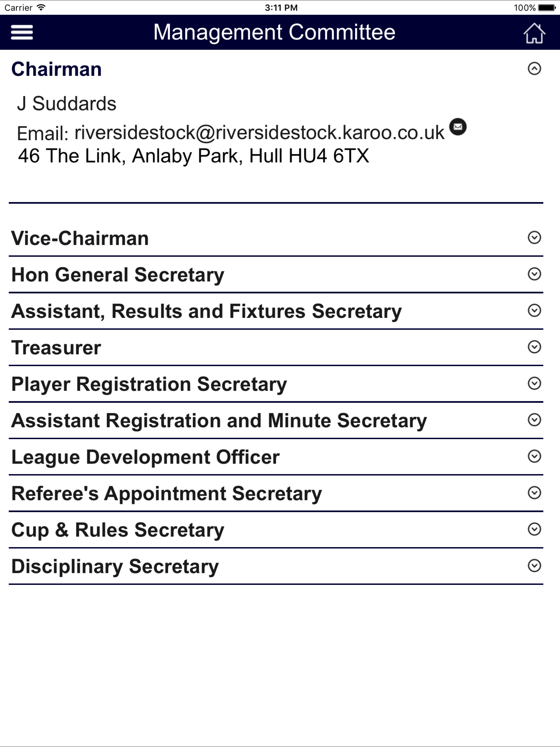
Task: Select the Chairman heading
Action: tap(56, 69)
